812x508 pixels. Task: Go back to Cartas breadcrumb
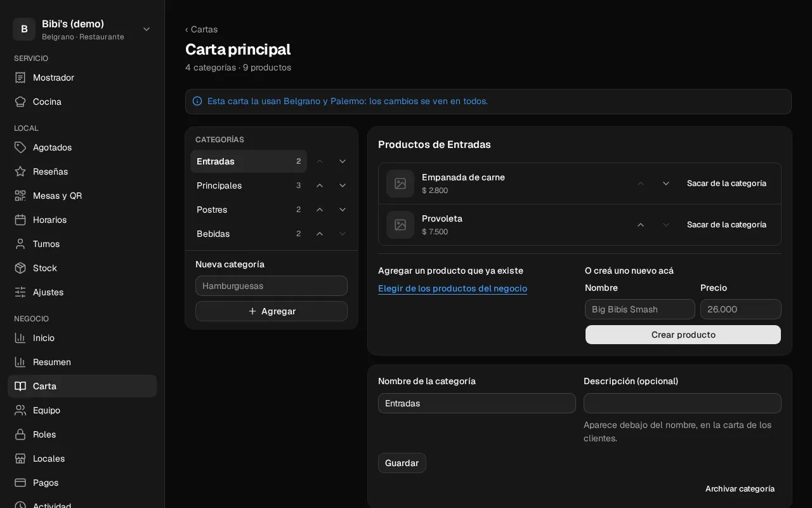pos(201,29)
